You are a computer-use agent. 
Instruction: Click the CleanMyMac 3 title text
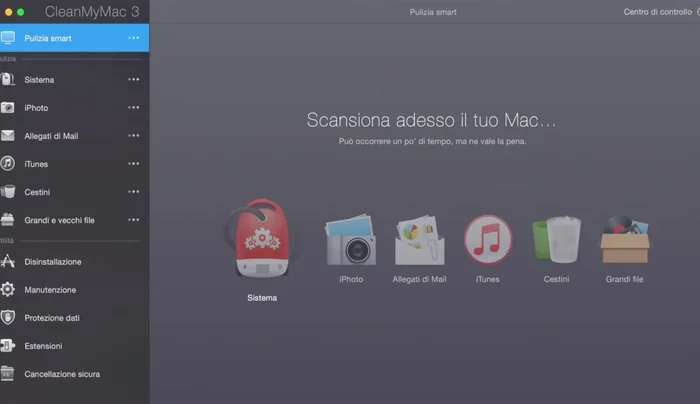[92, 12]
